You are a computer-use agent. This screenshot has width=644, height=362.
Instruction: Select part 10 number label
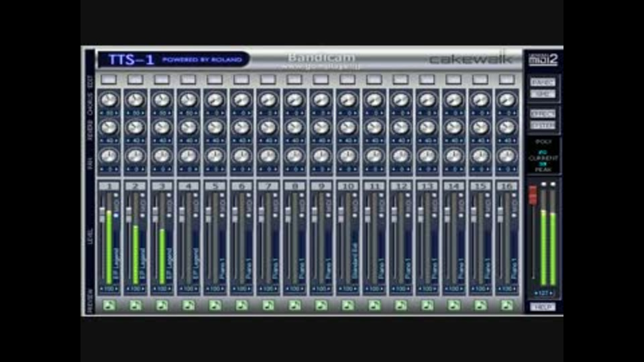click(x=347, y=186)
